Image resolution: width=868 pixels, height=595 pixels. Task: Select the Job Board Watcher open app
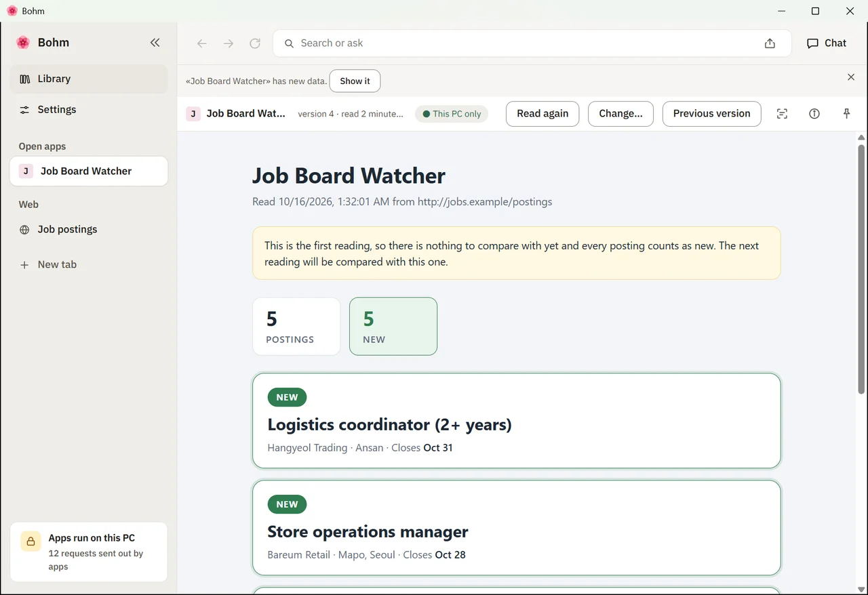tap(89, 171)
